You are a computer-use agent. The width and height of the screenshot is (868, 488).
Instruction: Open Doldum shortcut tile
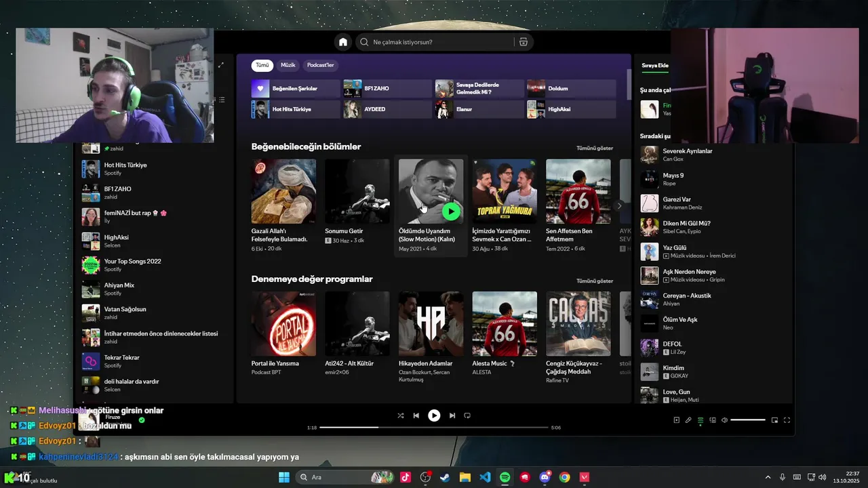(x=572, y=89)
